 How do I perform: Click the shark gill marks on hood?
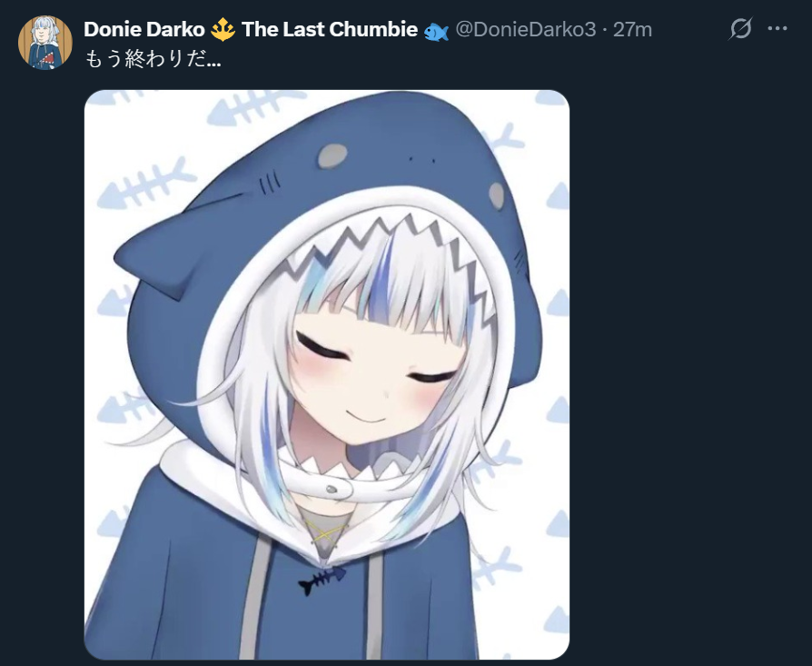(x=270, y=184)
